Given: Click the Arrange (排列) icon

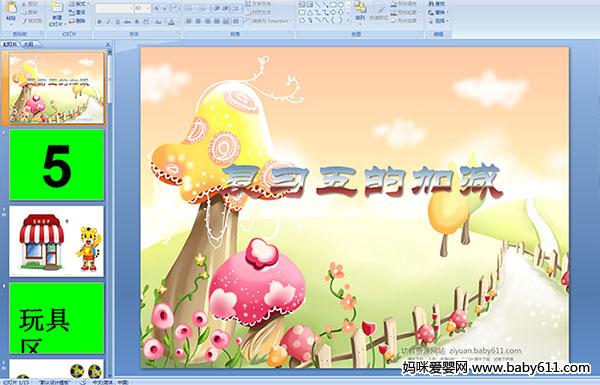Looking at the screenshot, I should pos(360,7).
